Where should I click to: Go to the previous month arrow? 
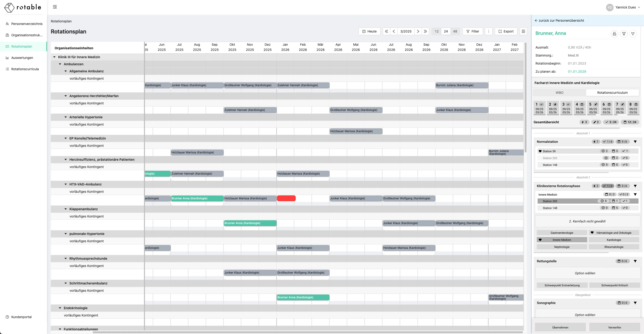[x=394, y=31]
